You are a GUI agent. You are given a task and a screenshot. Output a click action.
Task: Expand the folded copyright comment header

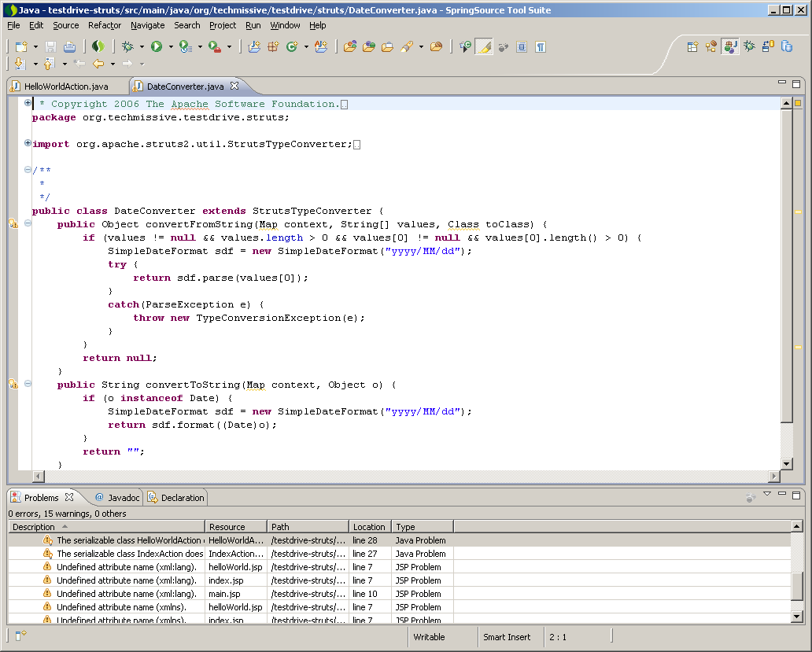coord(28,103)
